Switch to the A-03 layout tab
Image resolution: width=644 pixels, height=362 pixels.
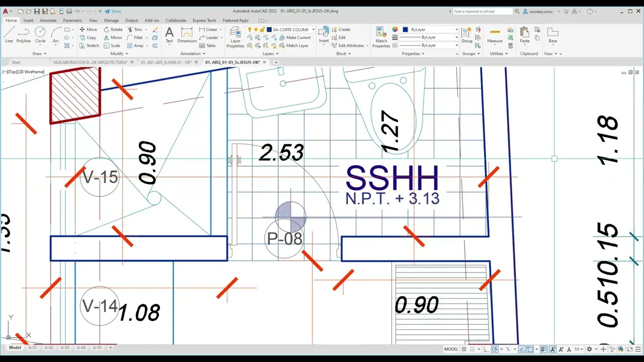[64, 347]
